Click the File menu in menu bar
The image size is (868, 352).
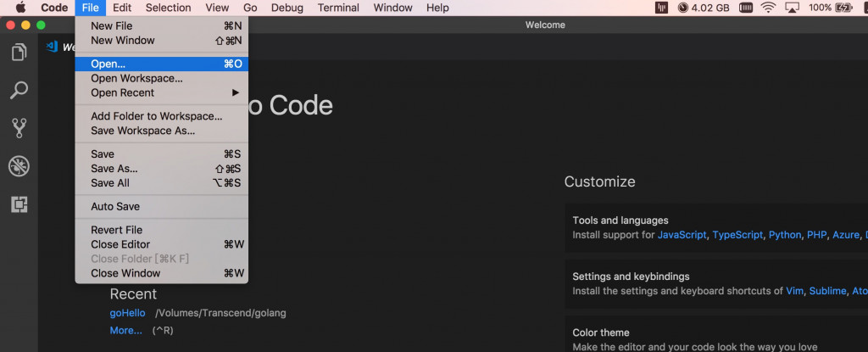point(90,8)
